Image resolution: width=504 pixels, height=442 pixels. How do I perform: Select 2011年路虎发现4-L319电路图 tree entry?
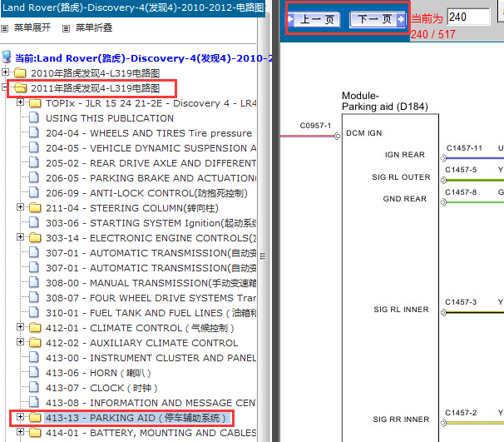tap(96, 88)
